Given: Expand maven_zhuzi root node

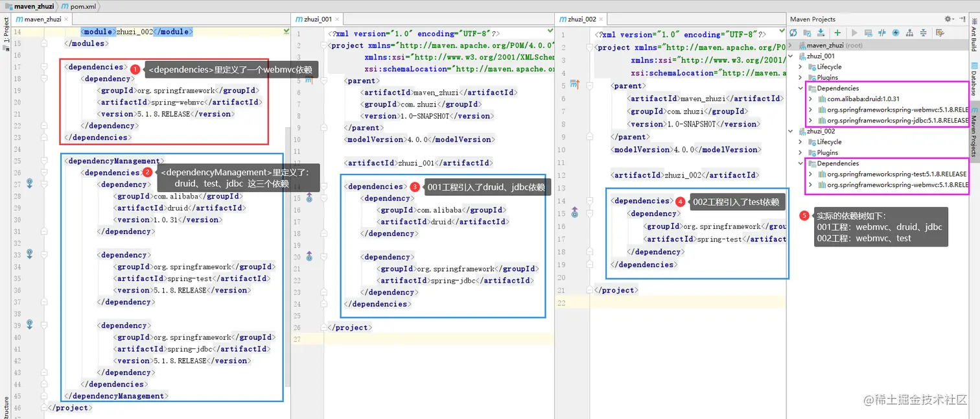Looking at the screenshot, I should coord(789,45).
